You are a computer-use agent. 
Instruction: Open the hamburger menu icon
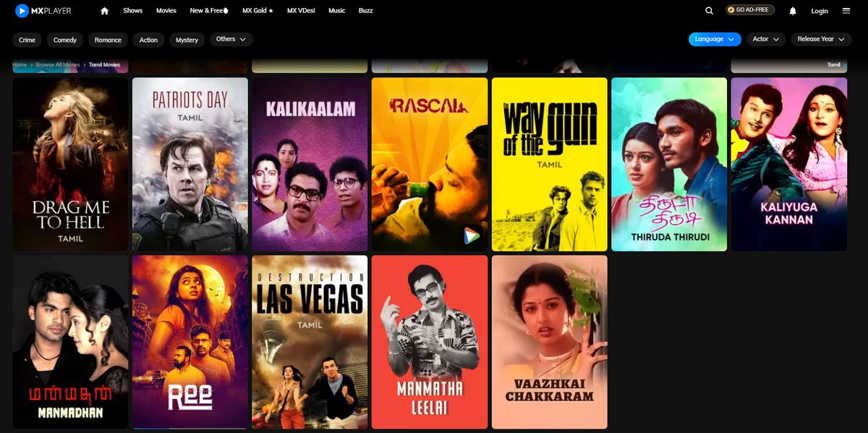[x=846, y=11]
